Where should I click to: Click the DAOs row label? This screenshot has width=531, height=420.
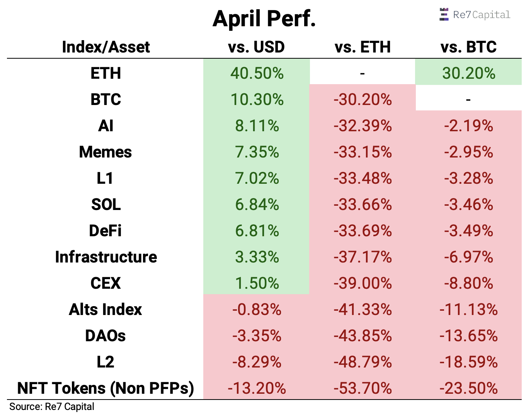(106, 336)
